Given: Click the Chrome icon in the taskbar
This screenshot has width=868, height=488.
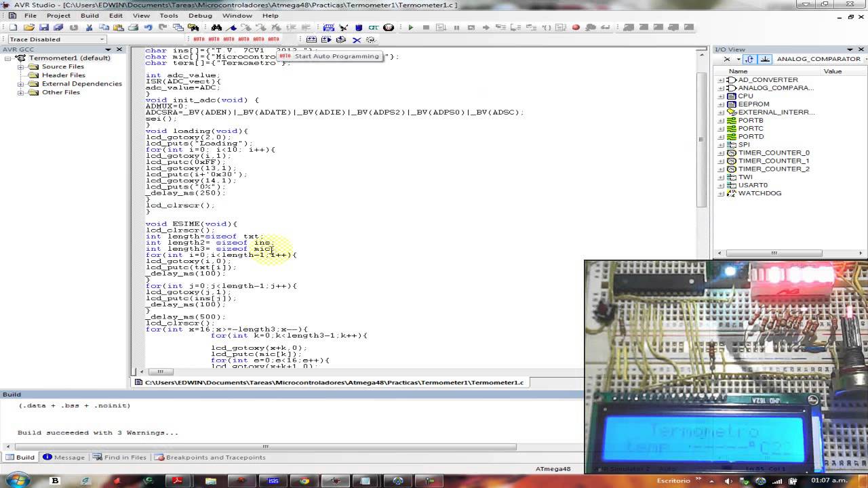Looking at the screenshot, I should [303, 481].
